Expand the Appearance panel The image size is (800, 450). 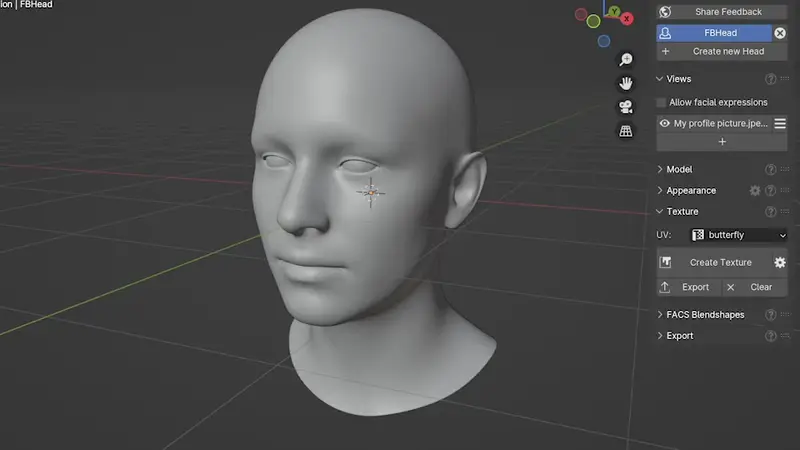coord(659,191)
